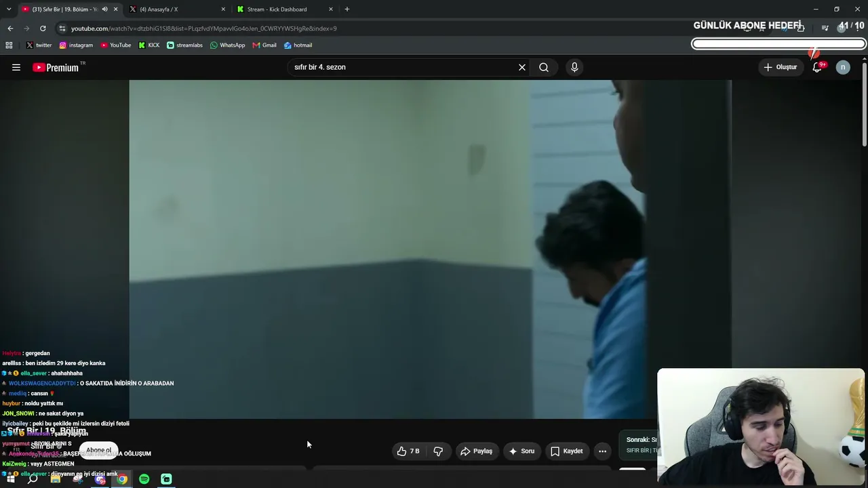Image resolution: width=868 pixels, height=488 pixels.
Task: Start voice search with the microphone
Action: coord(574,67)
